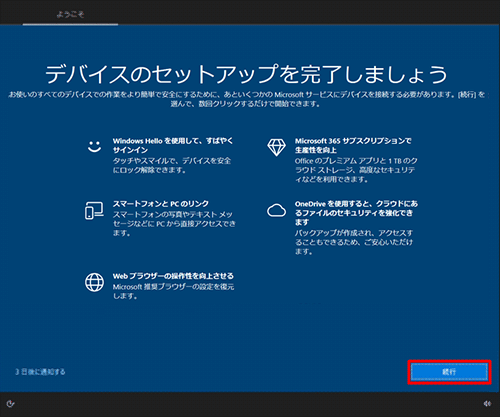Open the ease of access icon
Viewport: 500px width, 417px height.
tap(10, 404)
